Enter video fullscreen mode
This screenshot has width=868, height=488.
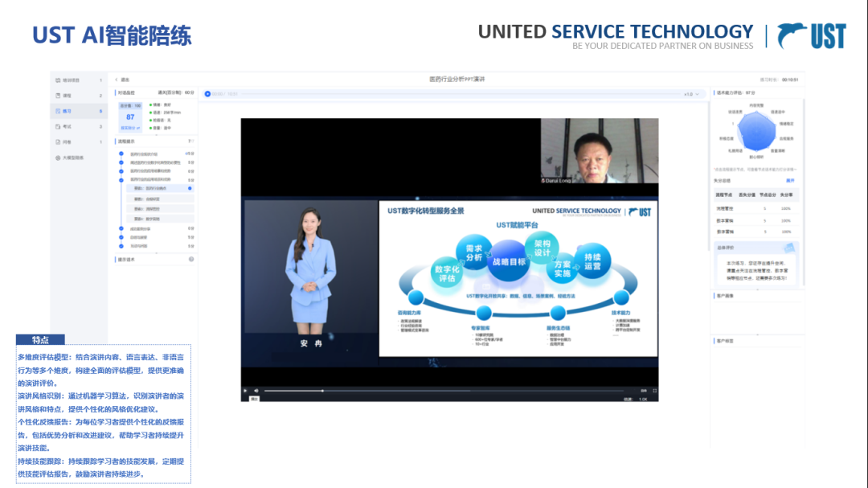654,391
